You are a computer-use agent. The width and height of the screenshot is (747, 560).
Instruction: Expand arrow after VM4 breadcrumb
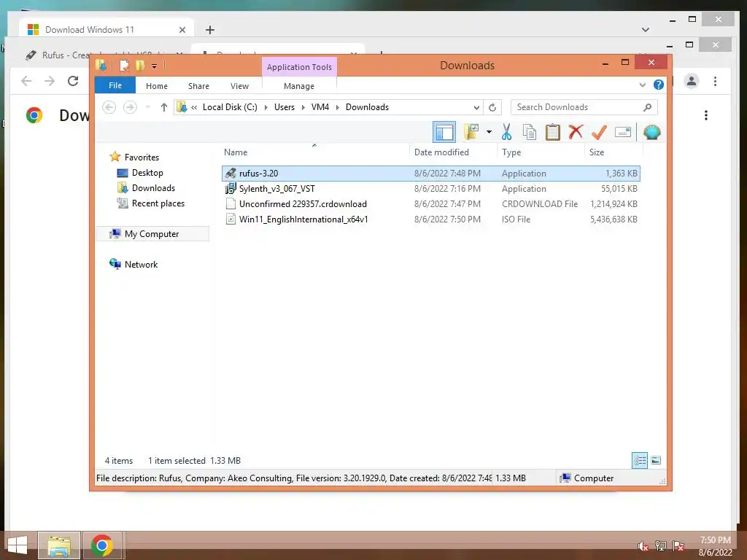337,107
